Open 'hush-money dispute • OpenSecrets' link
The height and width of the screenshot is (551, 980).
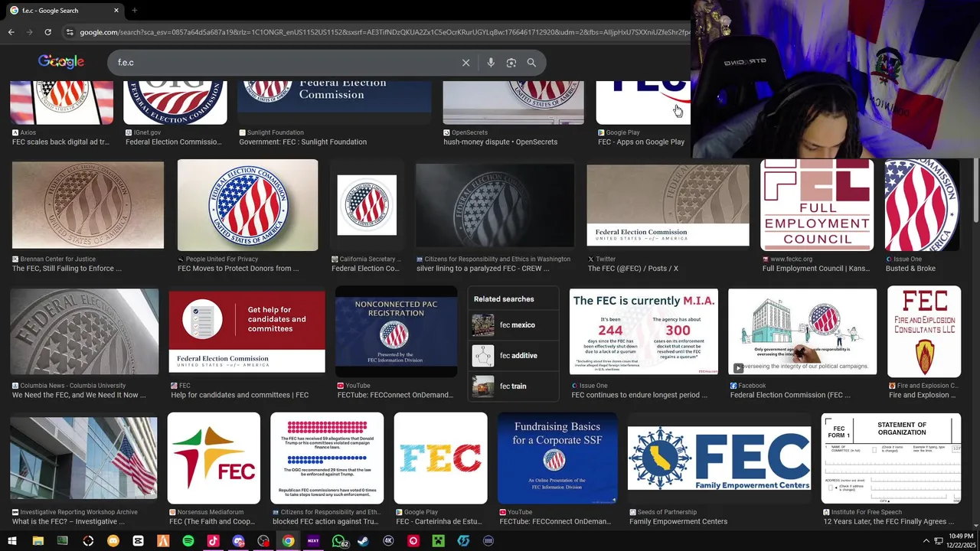[501, 142]
